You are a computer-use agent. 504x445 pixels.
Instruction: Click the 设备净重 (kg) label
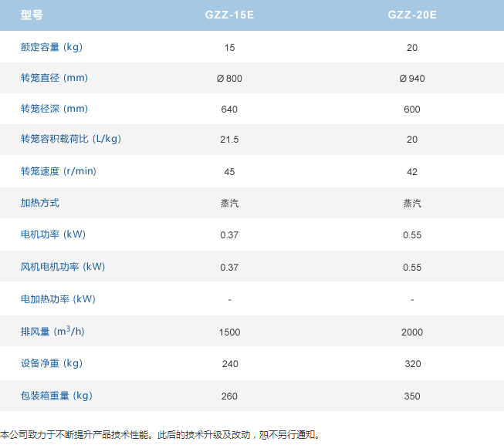tap(52, 363)
